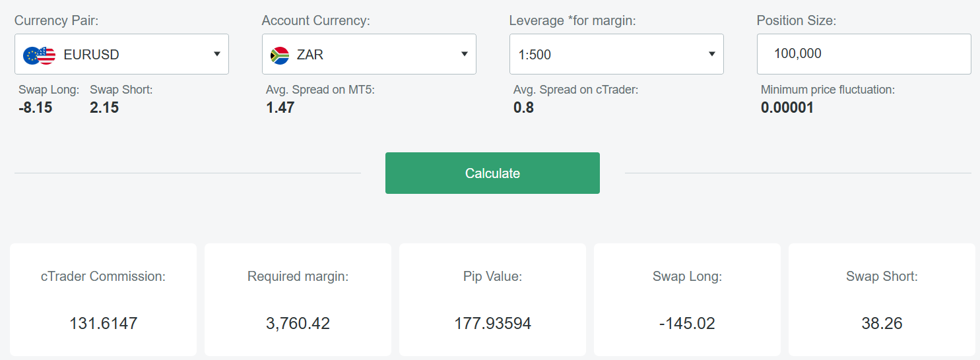Click the "Currency Pair:" label
This screenshot has width=980, height=360.
point(57,20)
